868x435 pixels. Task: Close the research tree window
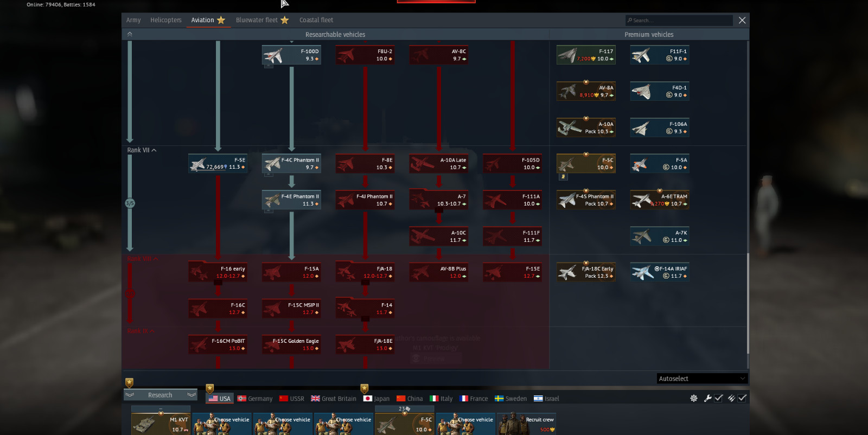point(742,20)
